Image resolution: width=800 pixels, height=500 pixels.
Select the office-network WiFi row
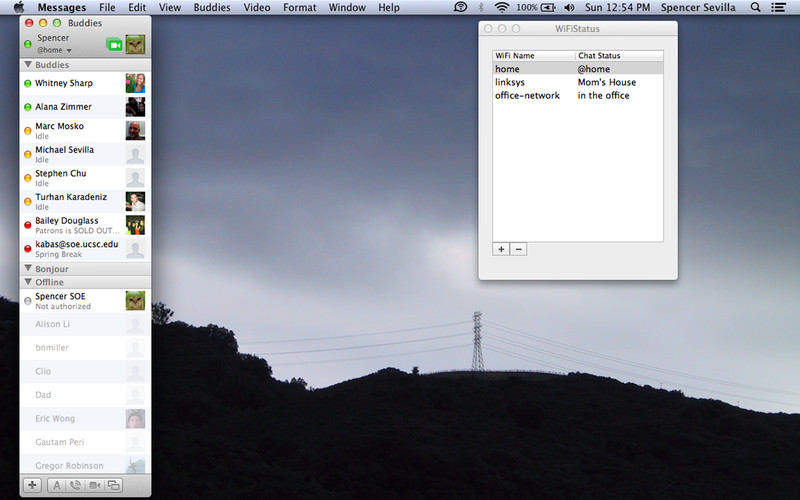pyautogui.click(x=578, y=95)
